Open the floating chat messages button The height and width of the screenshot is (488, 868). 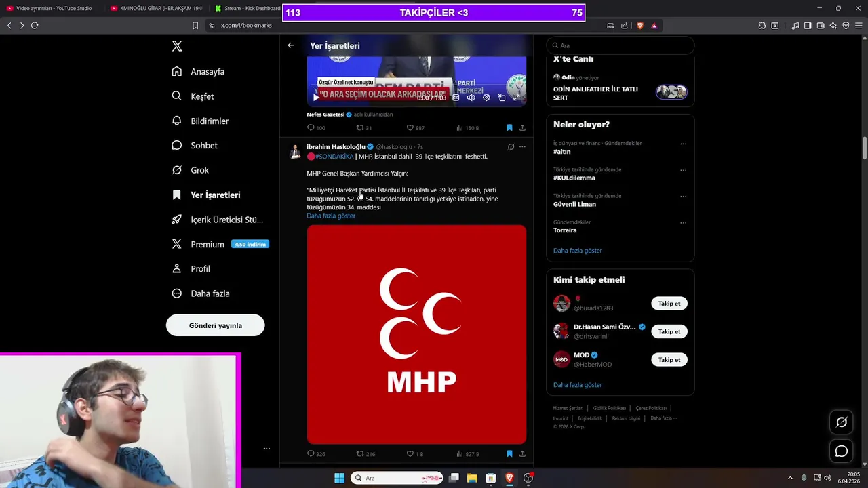click(x=842, y=451)
